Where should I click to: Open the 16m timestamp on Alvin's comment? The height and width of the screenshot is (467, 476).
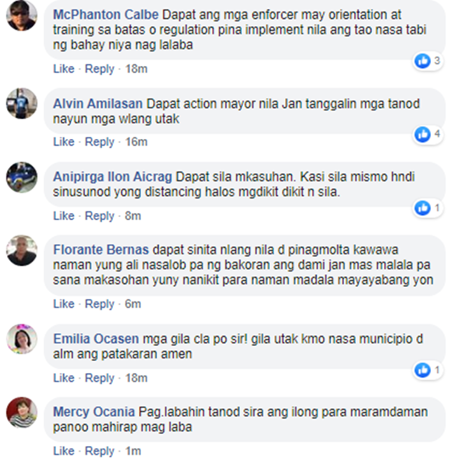[136, 142]
